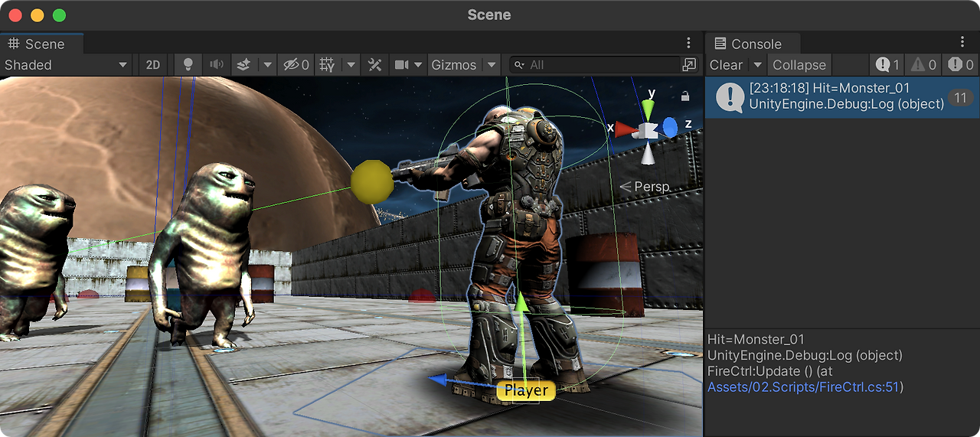
Task: Toggle hidden objects visibility eye icon
Action: (x=296, y=65)
